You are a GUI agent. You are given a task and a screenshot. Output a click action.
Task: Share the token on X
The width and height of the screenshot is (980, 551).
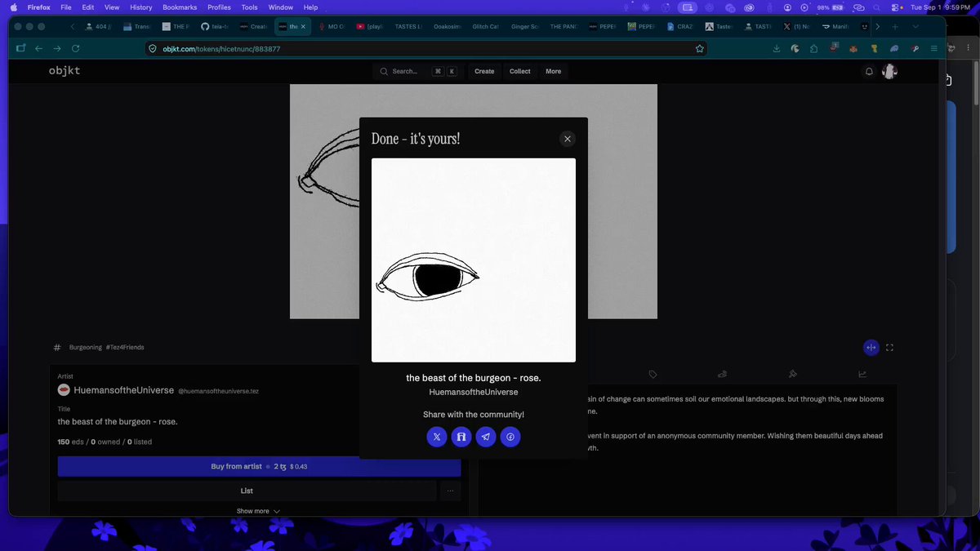(437, 438)
